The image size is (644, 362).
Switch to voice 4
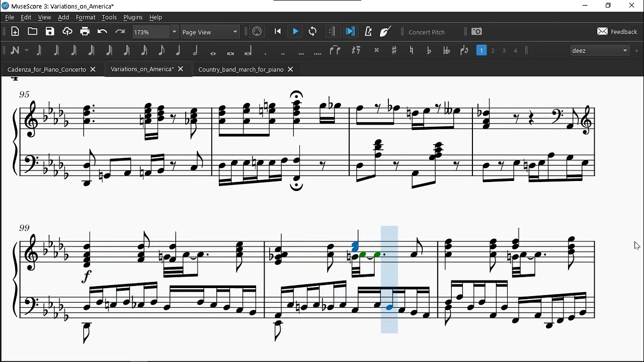pyautogui.click(x=515, y=50)
